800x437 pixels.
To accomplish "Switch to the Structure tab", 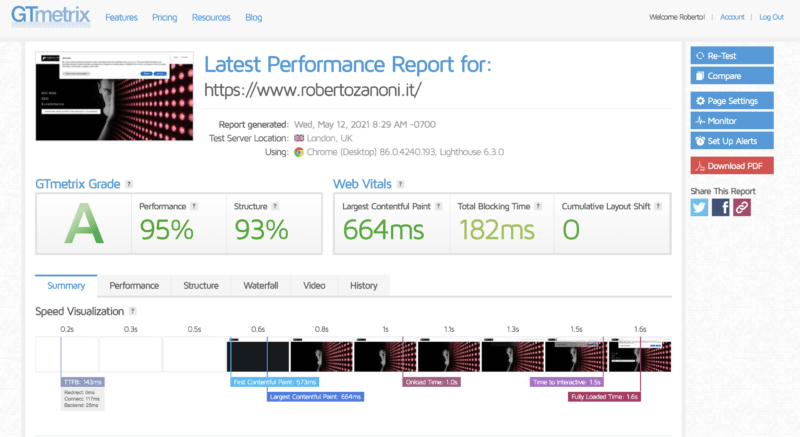I will click(201, 286).
